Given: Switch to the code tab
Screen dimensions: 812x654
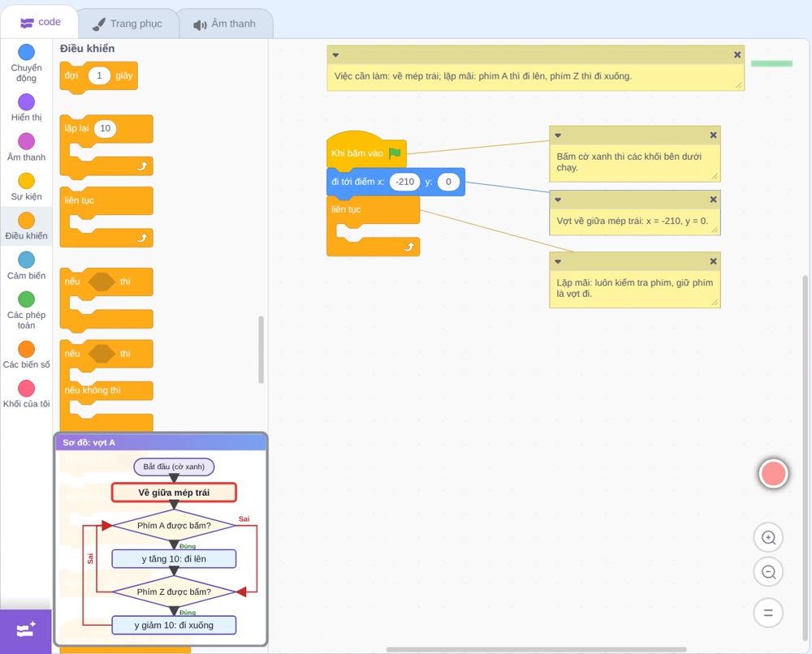Looking at the screenshot, I should (x=40, y=22).
